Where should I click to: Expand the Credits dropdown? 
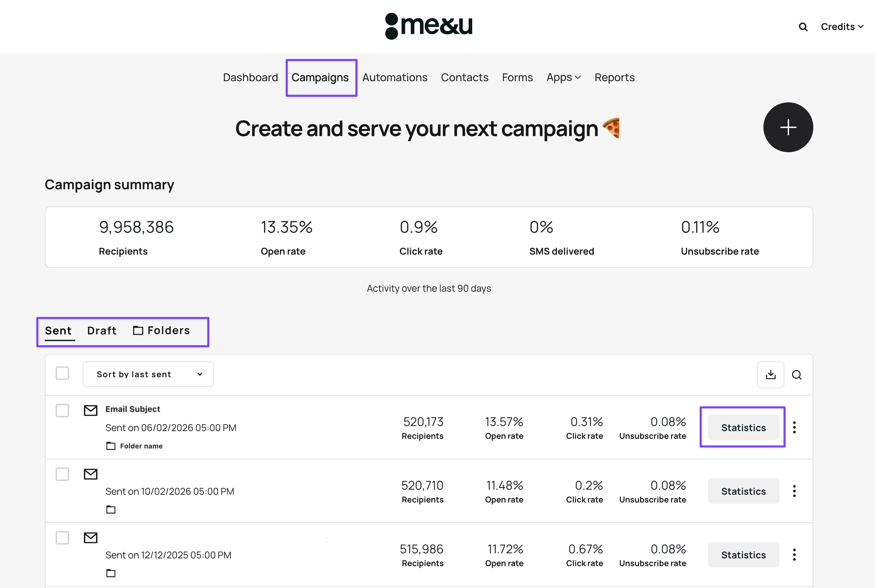click(842, 27)
